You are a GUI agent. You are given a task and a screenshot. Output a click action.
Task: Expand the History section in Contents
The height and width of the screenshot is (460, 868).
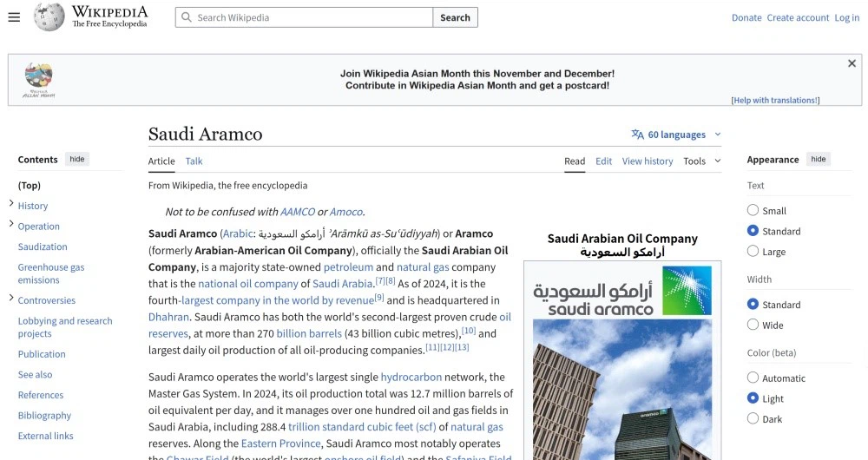pyautogui.click(x=11, y=203)
